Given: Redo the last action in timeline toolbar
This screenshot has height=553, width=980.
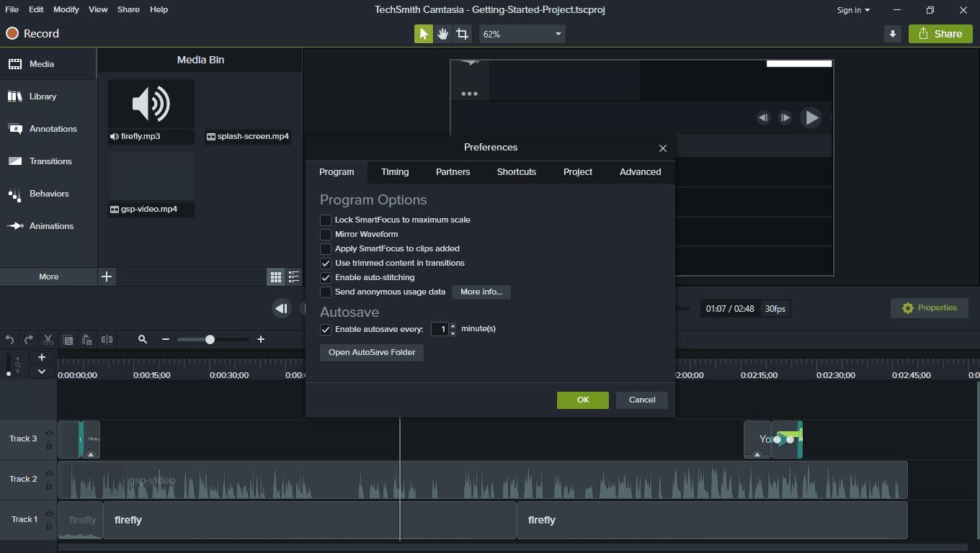Looking at the screenshot, I should 29,339.
